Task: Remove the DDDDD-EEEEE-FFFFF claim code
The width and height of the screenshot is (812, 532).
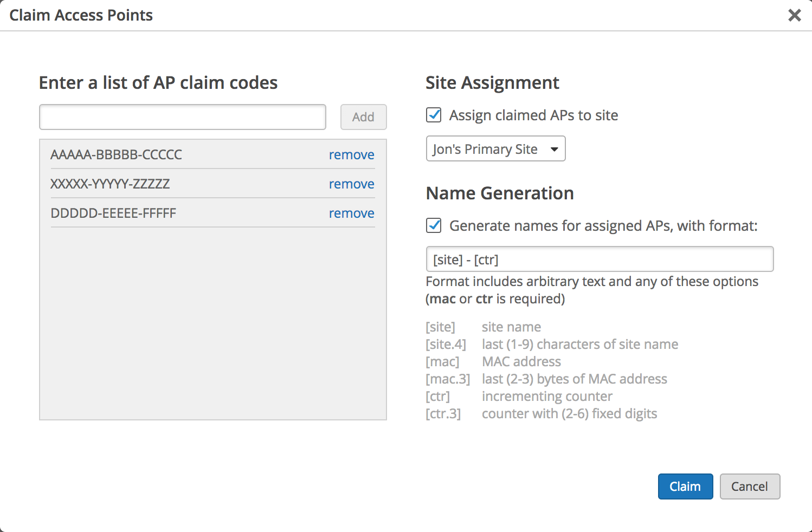Action: (x=351, y=213)
